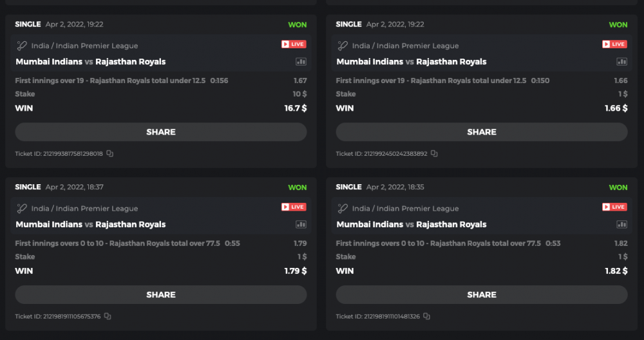
Task: View stats chart for the 1.82 $ win bet
Action: 621,225
